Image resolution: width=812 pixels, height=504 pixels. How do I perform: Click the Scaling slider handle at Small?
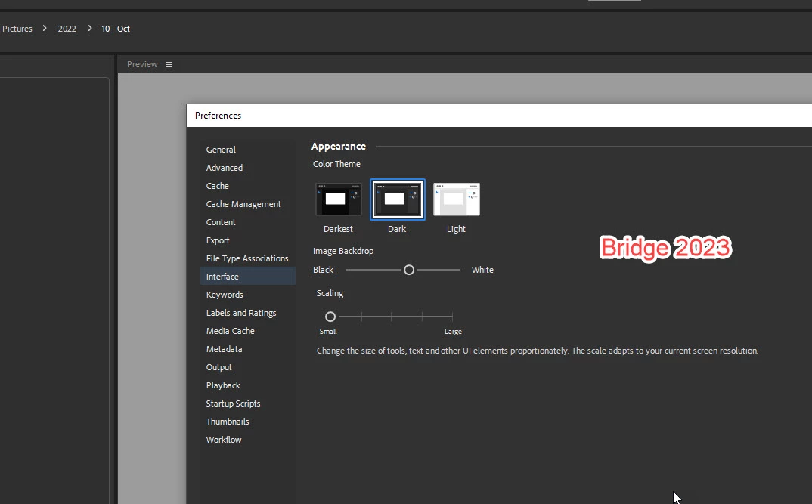pos(330,316)
